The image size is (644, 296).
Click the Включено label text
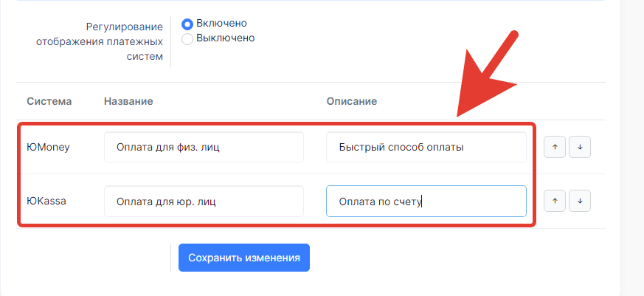coord(221,23)
